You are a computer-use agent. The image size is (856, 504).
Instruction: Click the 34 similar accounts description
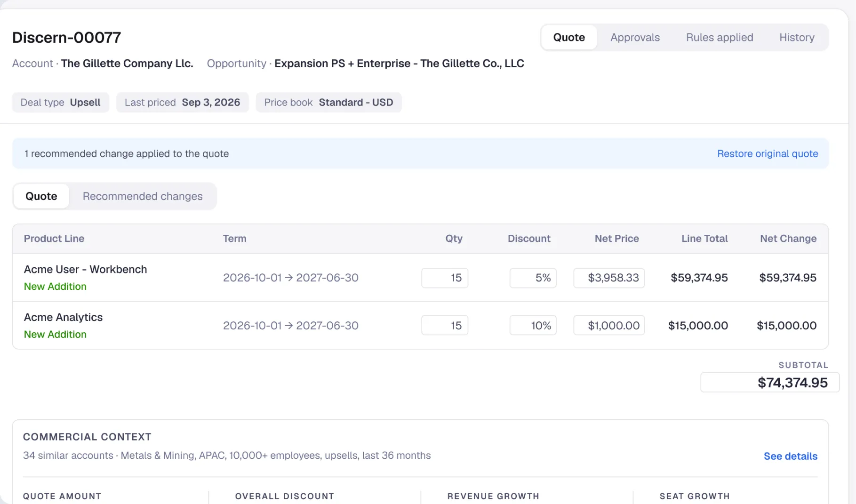(227, 456)
